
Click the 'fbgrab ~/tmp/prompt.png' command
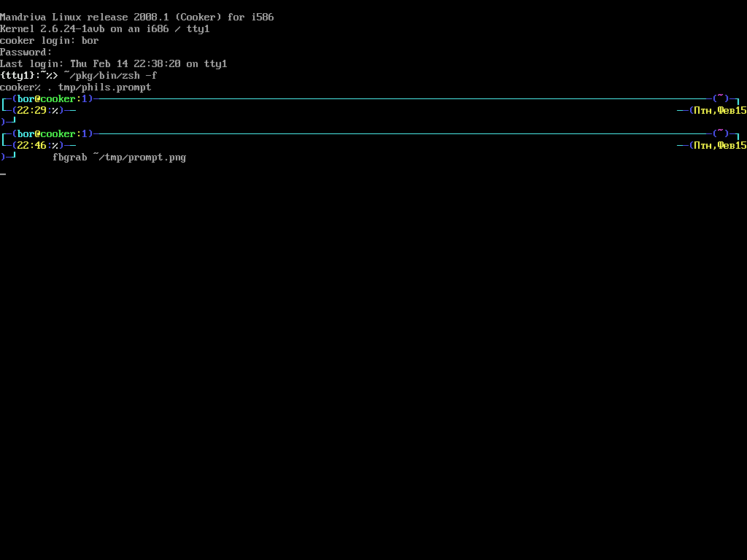(119, 157)
